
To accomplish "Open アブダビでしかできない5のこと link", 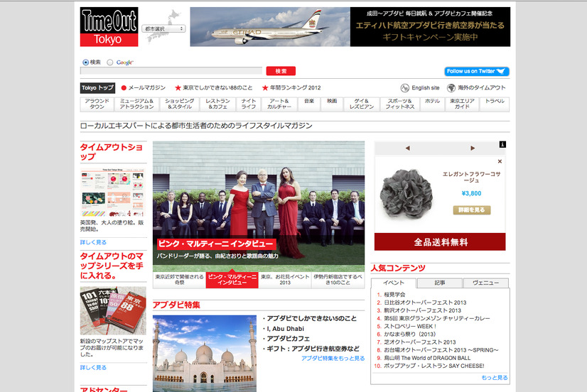I will coord(311,319).
